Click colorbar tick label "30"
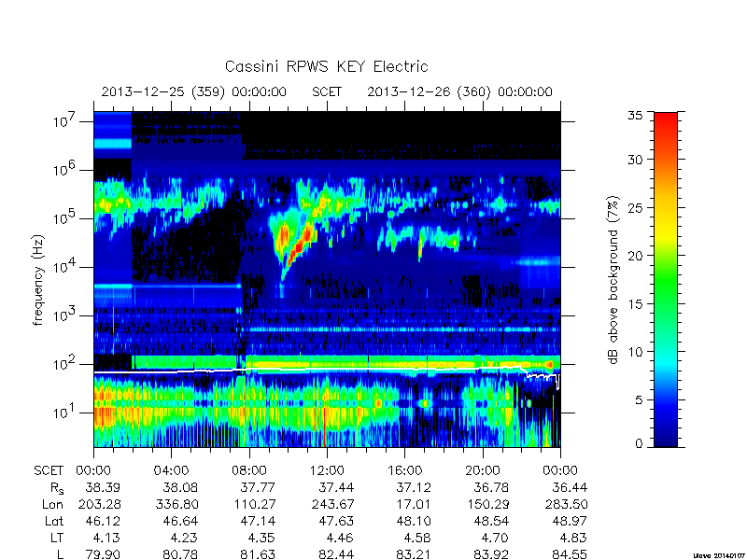 [635, 160]
